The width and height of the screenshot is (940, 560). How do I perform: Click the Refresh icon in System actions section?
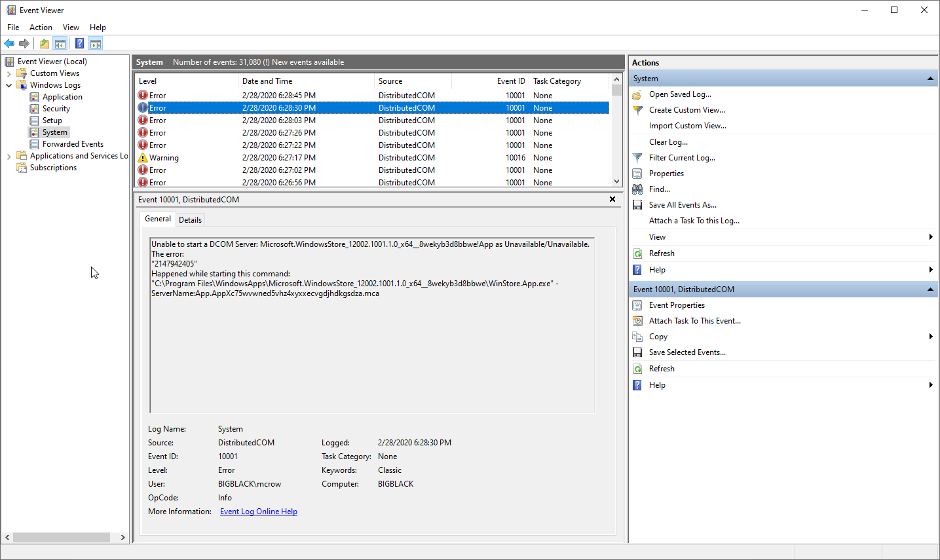637,253
